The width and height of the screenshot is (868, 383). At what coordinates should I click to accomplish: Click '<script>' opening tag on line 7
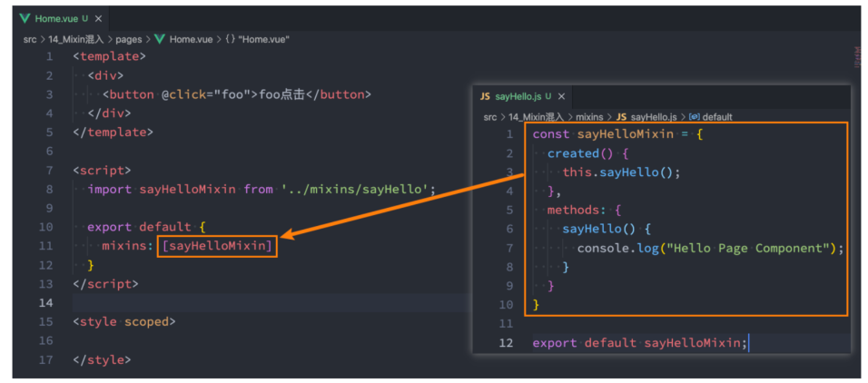click(102, 170)
